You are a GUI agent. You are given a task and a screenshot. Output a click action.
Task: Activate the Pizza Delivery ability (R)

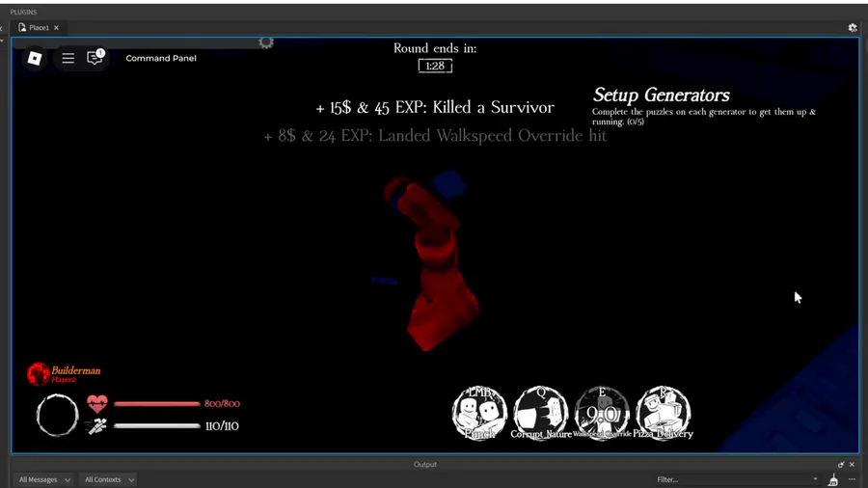pyautogui.click(x=664, y=414)
